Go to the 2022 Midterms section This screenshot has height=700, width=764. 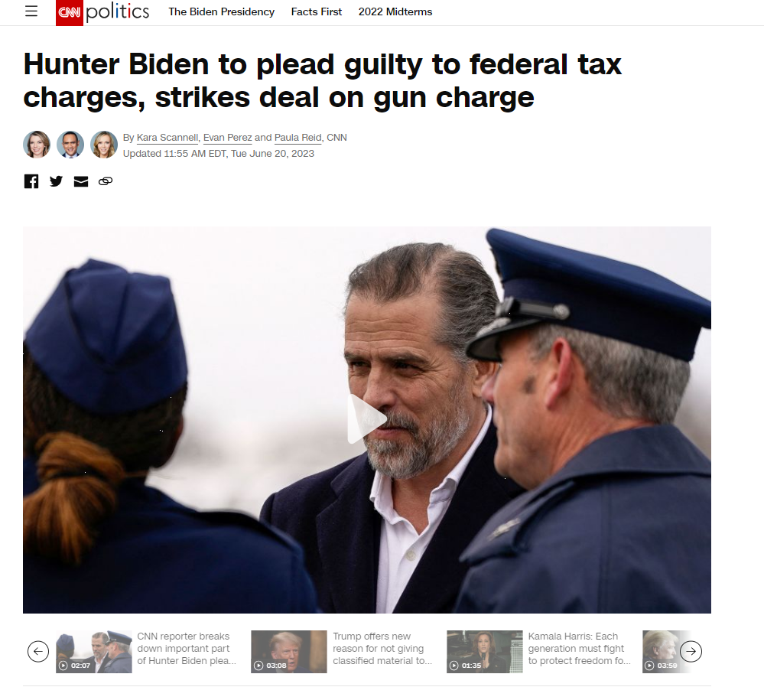click(x=395, y=11)
